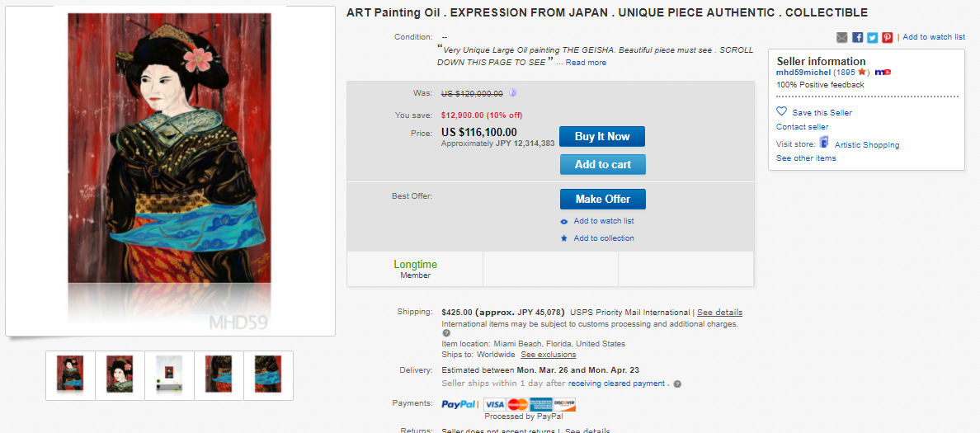Share this listing on Twitter

click(x=872, y=37)
